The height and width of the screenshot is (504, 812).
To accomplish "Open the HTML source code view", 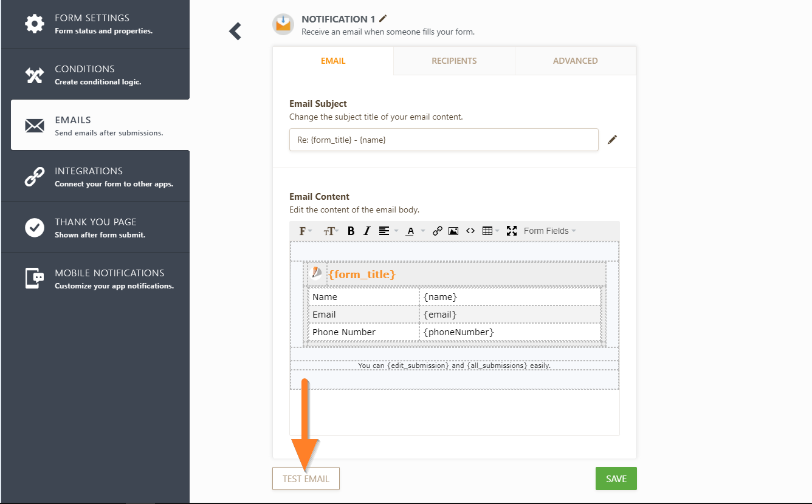I will pyautogui.click(x=470, y=231).
